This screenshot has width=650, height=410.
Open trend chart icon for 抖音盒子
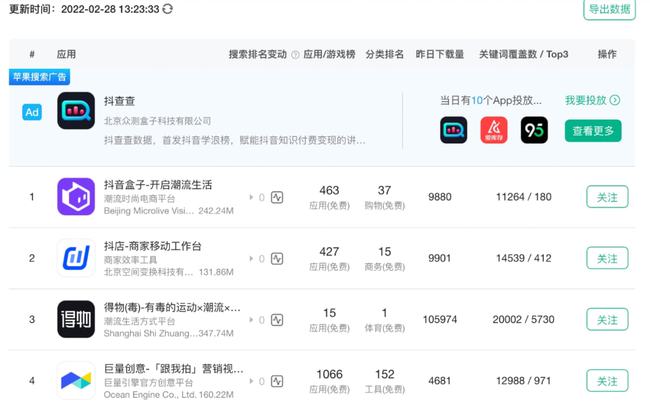pyautogui.click(x=277, y=197)
